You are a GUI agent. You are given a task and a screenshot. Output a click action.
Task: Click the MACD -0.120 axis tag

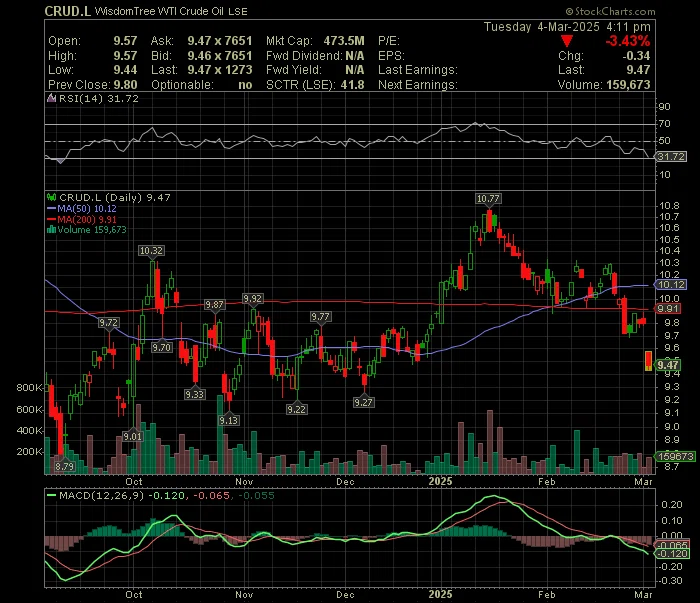[673, 553]
